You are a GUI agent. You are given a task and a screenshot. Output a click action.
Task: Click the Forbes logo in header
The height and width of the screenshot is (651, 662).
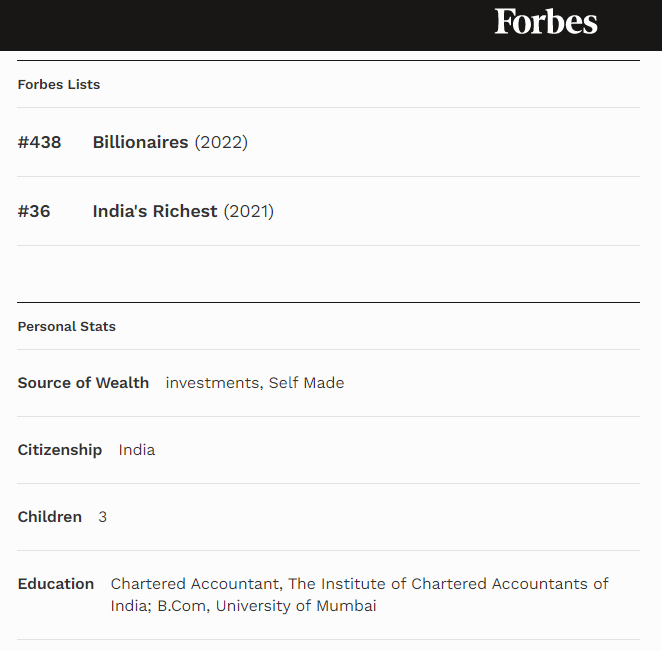(546, 21)
